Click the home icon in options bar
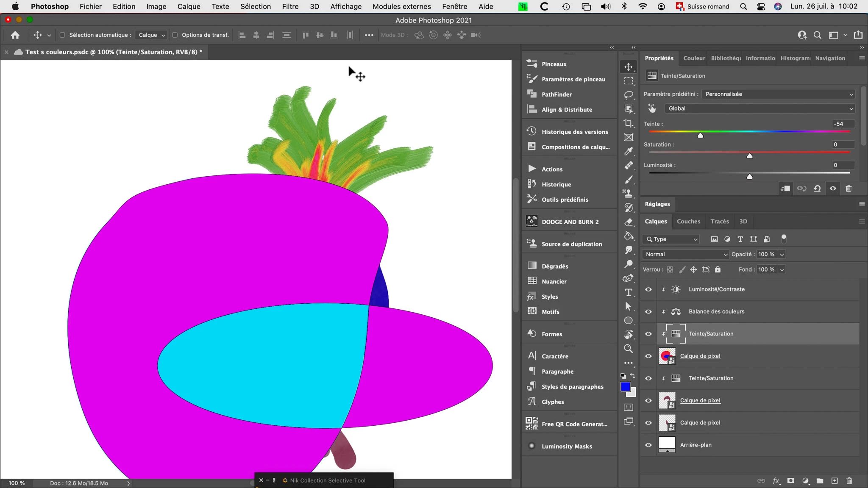This screenshot has width=868, height=488. coord(15,35)
